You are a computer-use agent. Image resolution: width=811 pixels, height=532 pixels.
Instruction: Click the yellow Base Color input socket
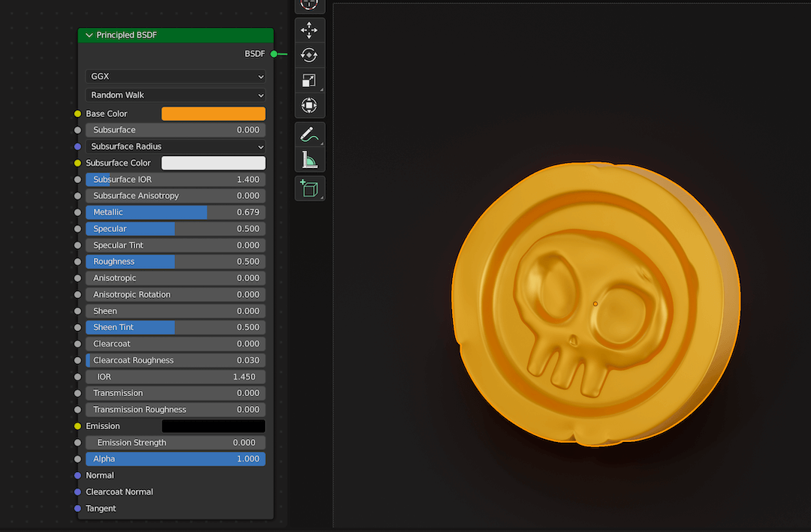77,113
